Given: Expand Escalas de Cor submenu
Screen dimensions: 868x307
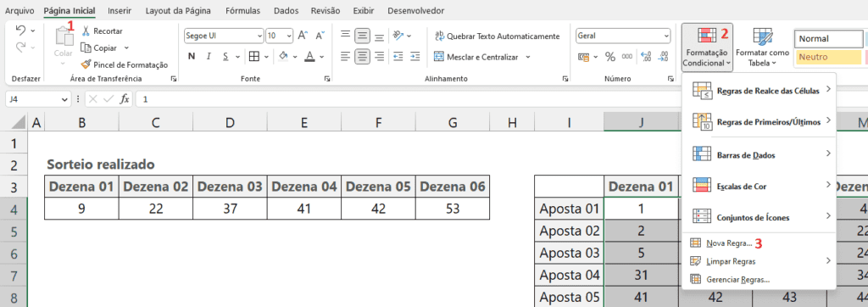Looking at the screenshot, I should [x=759, y=186].
